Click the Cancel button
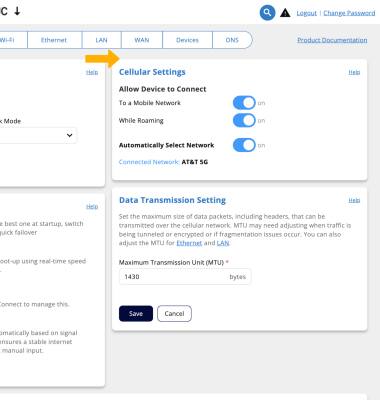This screenshot has height=400, width=380. coord(174,314)
